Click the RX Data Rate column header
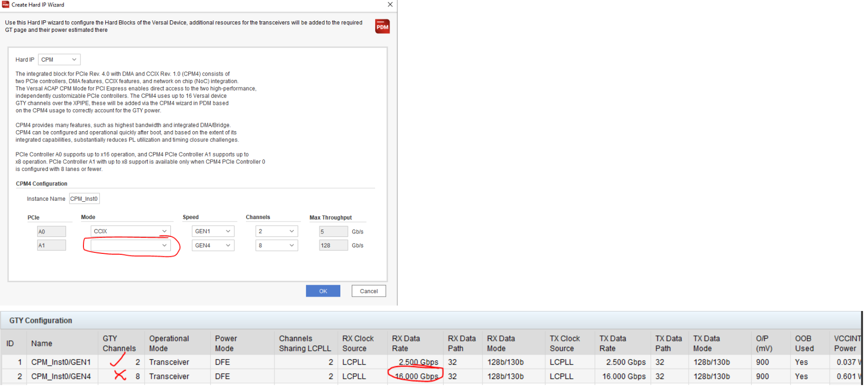 [406, 343]
